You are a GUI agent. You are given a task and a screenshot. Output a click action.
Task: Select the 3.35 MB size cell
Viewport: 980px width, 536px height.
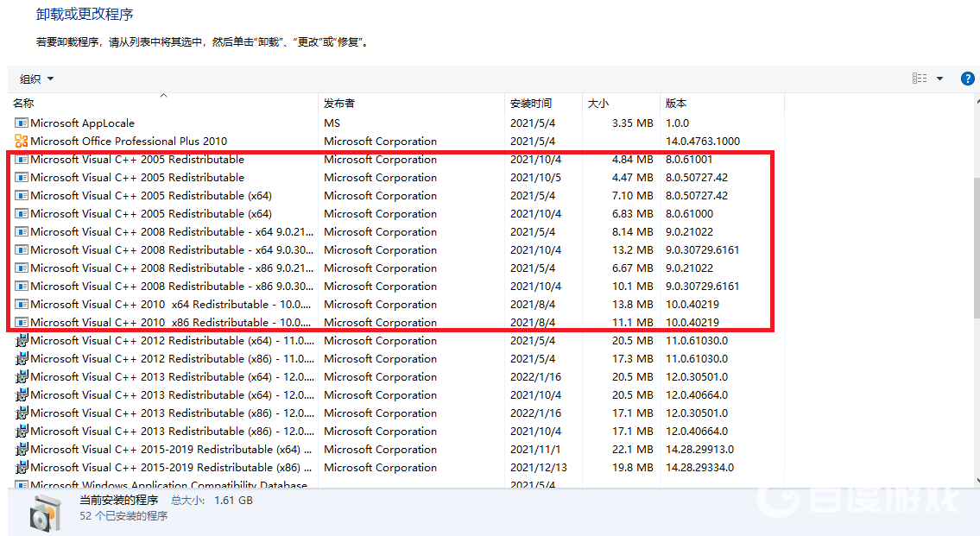point(633,123)
